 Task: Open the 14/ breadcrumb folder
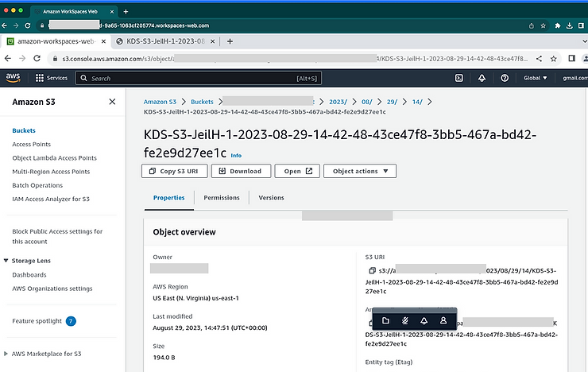[417, 102]
